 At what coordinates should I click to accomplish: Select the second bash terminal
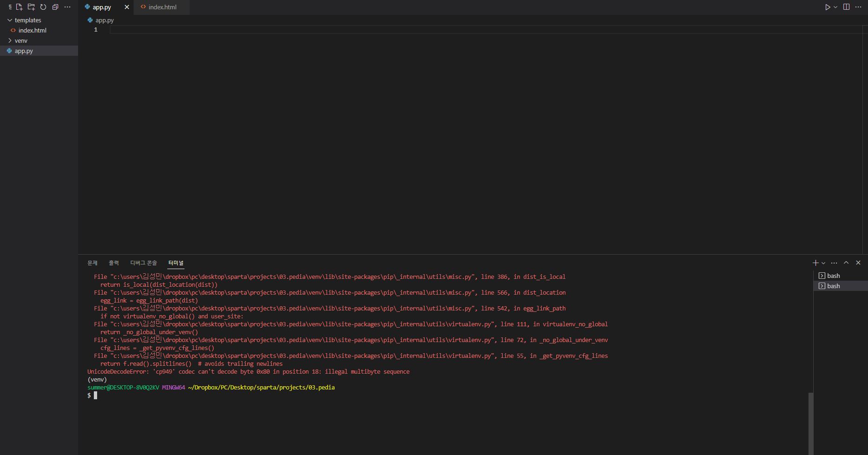click(841, 286)
